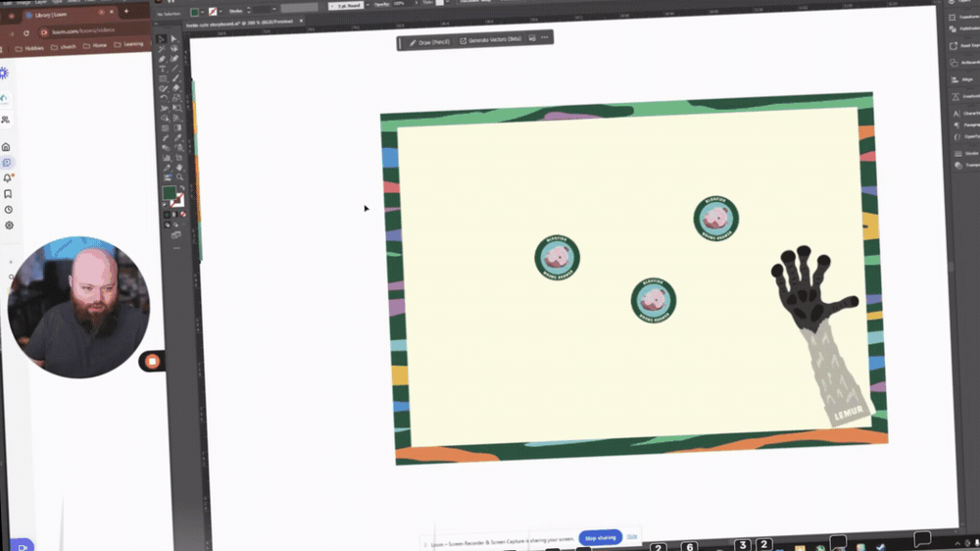This screenshot has height=551, width=980.
Task: Adjust the stroke weight stepper arrows
Action: point(249,10)
